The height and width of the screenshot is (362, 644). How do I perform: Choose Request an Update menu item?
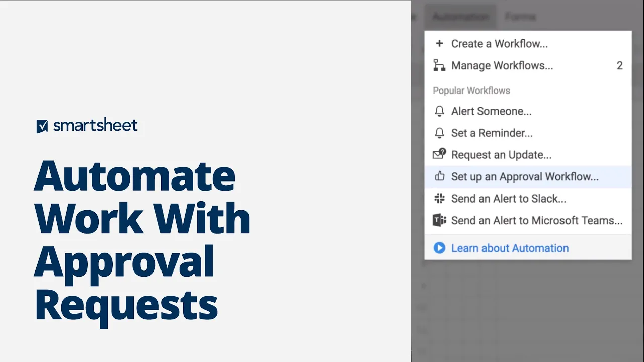[528, 155]
